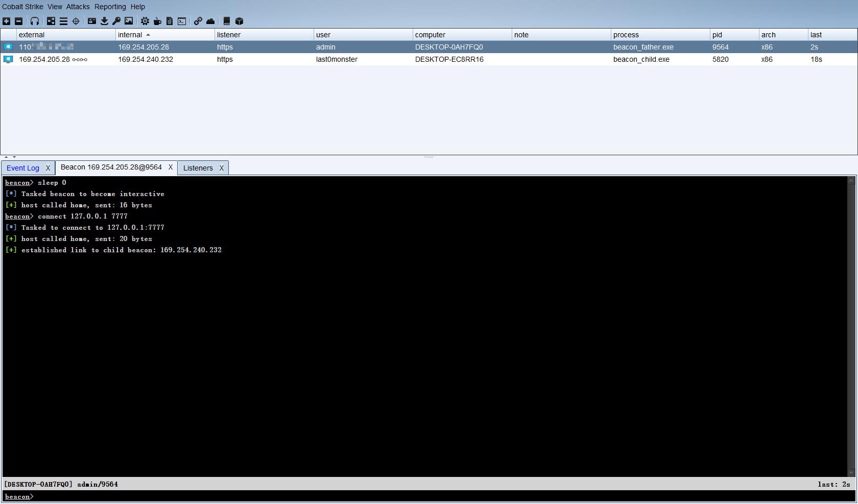Click the cloud manage sites icon
Viewport: 858px width, 504px height.
(x=210, y=21)
